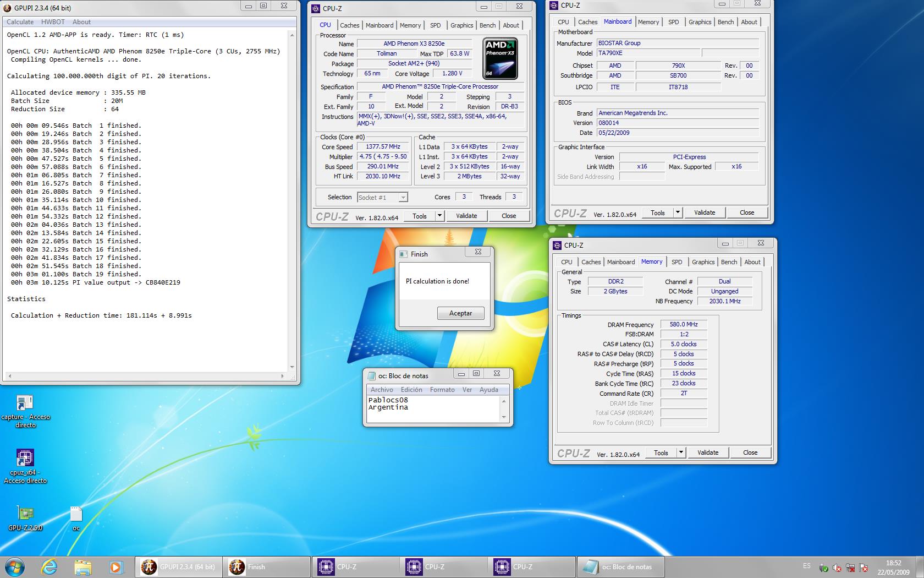Click Core Speed value 1377.57 MHz
The height and width of the screenshot is (578, 924).
pos(383,147)
